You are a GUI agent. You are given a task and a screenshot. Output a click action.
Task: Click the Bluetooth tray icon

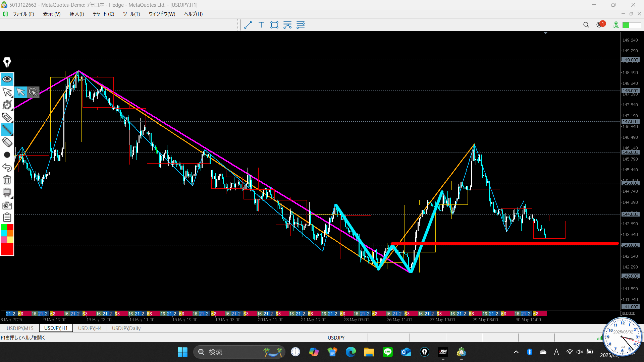[530, 352]
